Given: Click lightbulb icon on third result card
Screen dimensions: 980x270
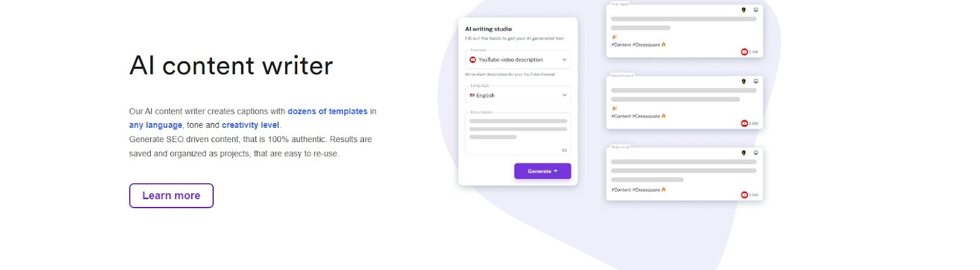Looking at the screenshot, I should [x=744, y=153].
